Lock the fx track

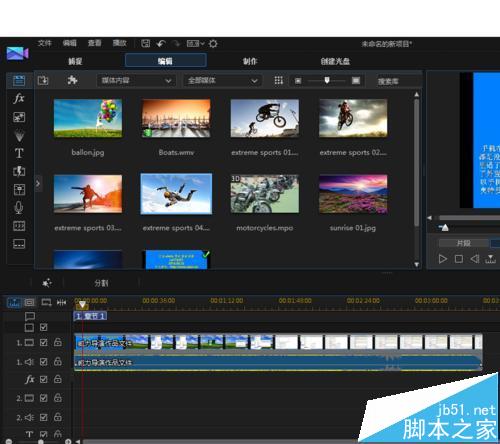click(58, 379)
